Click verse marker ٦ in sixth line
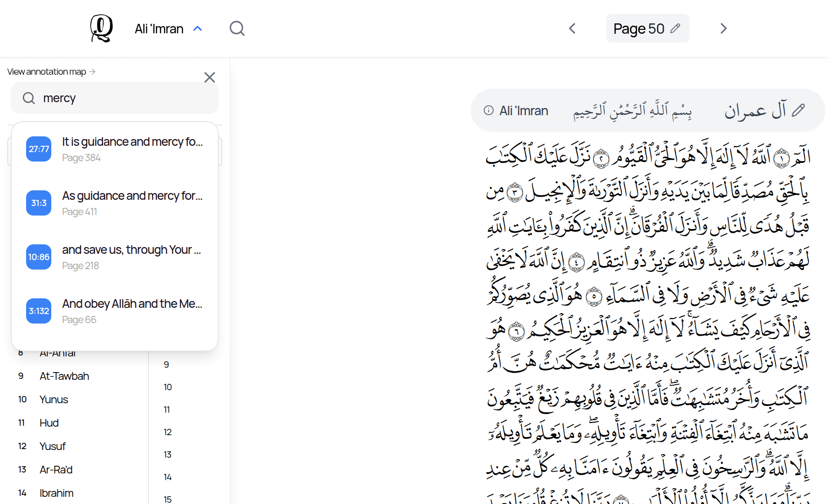828x504 pixels. pos(517,332)
